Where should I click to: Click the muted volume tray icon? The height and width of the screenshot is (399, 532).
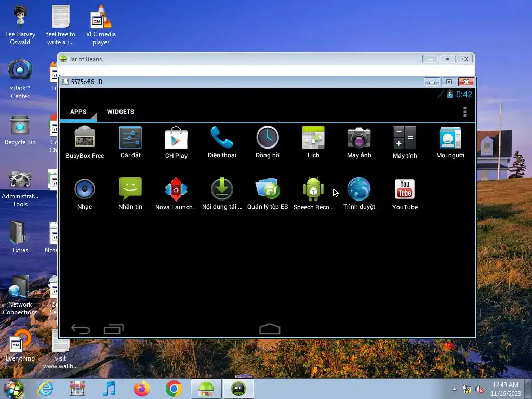click(480, 390)
